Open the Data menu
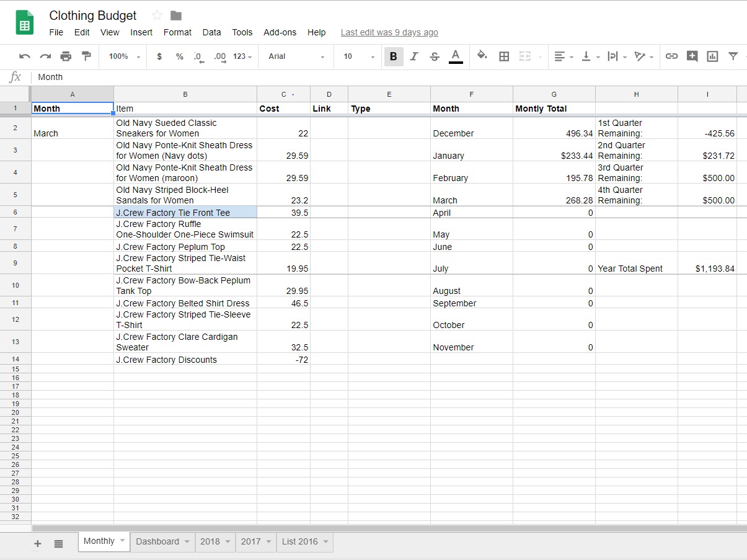This screenshot has width=747, height=560. coord(211,32)
